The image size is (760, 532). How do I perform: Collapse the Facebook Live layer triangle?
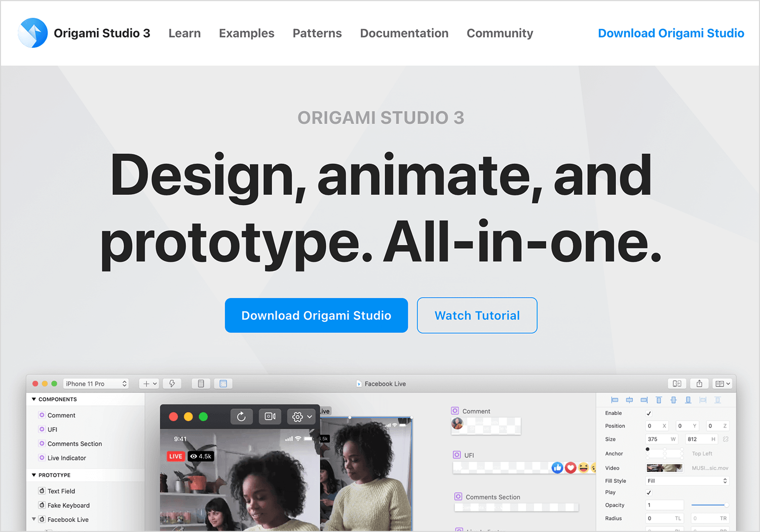tap(34, 519)
